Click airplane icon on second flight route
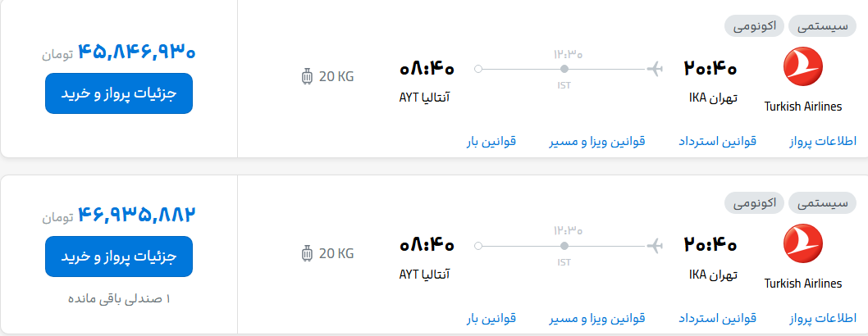Screen dimensions: 868x336 655,245
